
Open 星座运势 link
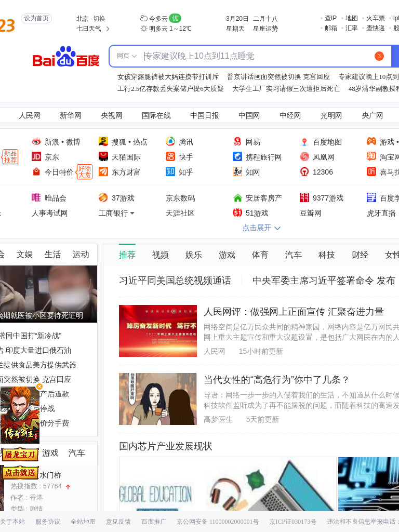(x=265, y=29)
